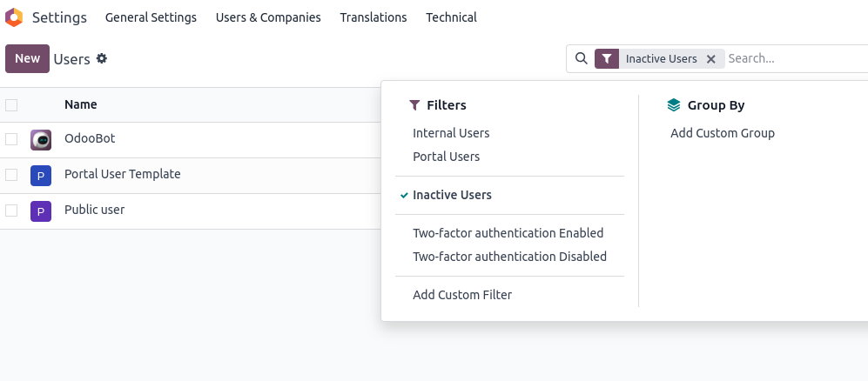Click the Public user avatar icon

pos(41,211)
